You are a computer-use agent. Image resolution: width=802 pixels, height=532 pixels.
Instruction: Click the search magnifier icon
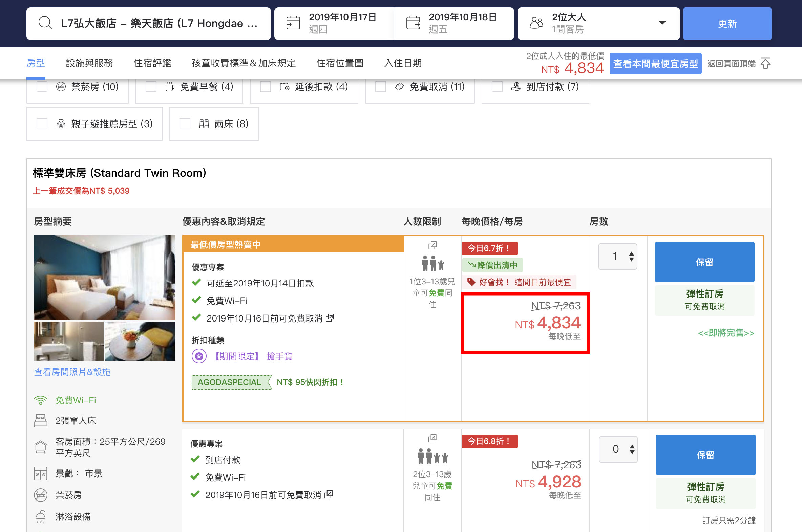tap(45, 23)
